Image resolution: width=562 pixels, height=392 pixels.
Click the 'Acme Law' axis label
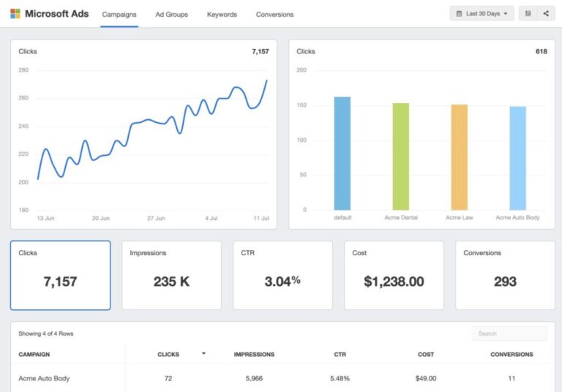click(460, 217)
